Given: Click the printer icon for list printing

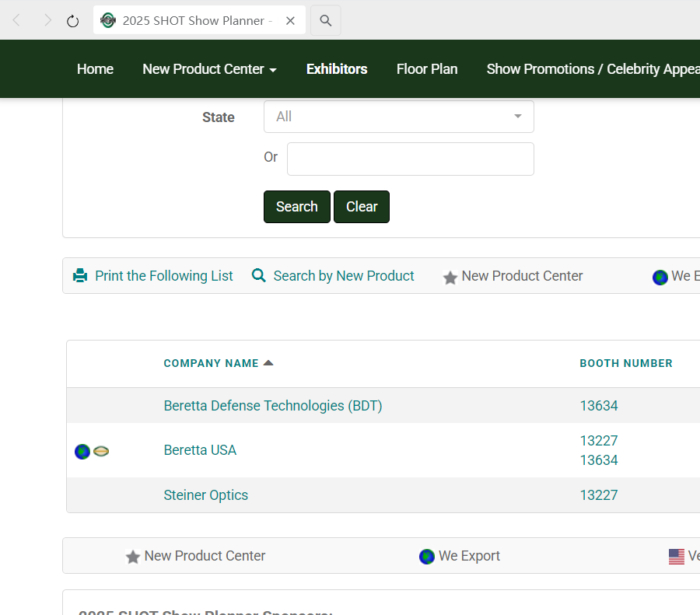Looking at the screenshot, I should 80,276.
